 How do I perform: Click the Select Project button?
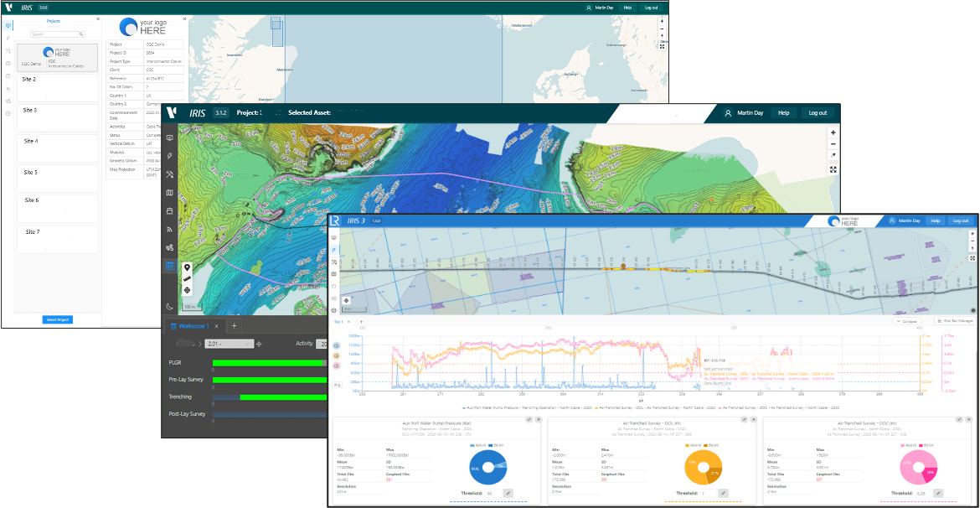click(58, 319)
